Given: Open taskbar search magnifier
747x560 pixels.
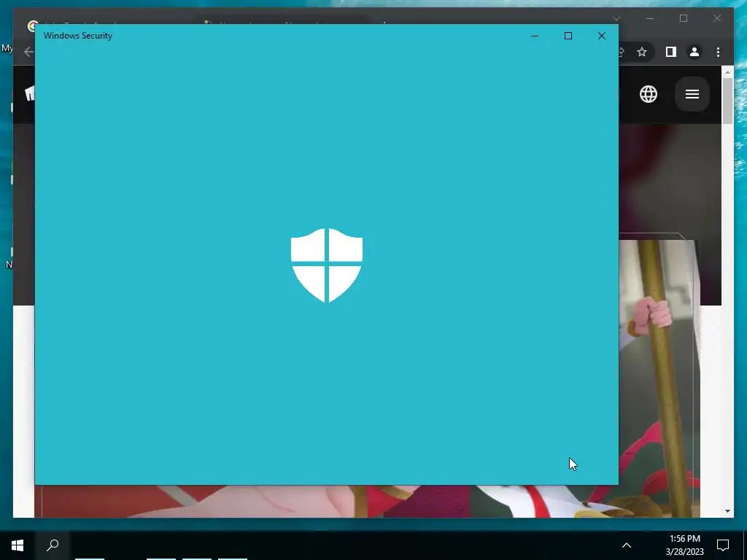Looking at the screenshot, I should click(x=53, y=545).
